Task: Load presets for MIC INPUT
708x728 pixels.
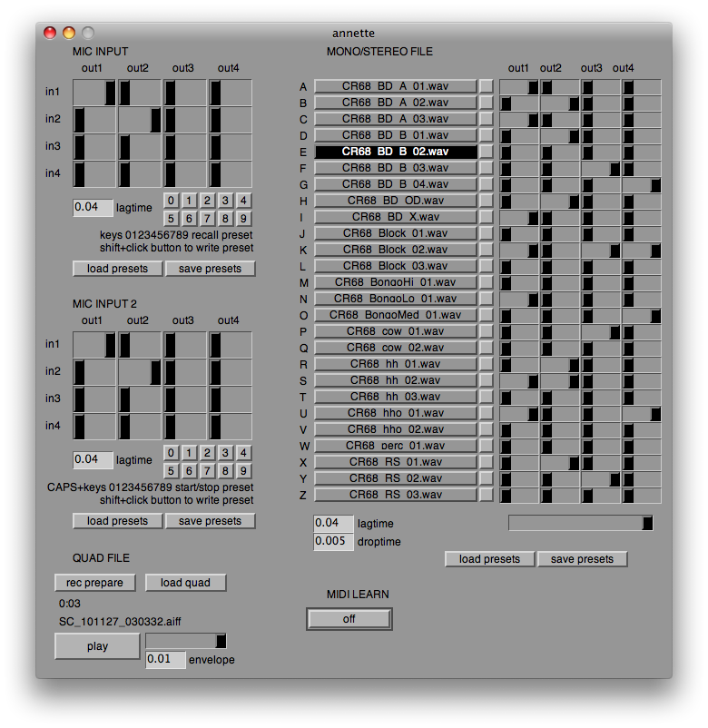Action: [117, 269]
